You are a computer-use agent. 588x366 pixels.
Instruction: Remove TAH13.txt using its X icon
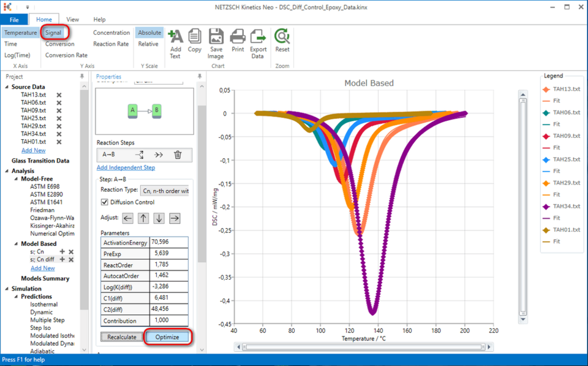pyautogui.click(x=59, y=95)
